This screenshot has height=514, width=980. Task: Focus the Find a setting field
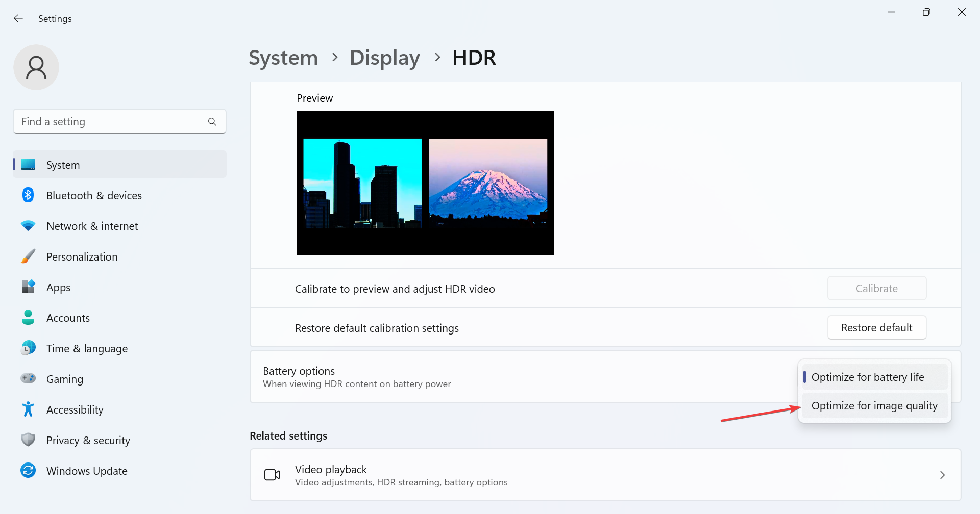point(119,121)
